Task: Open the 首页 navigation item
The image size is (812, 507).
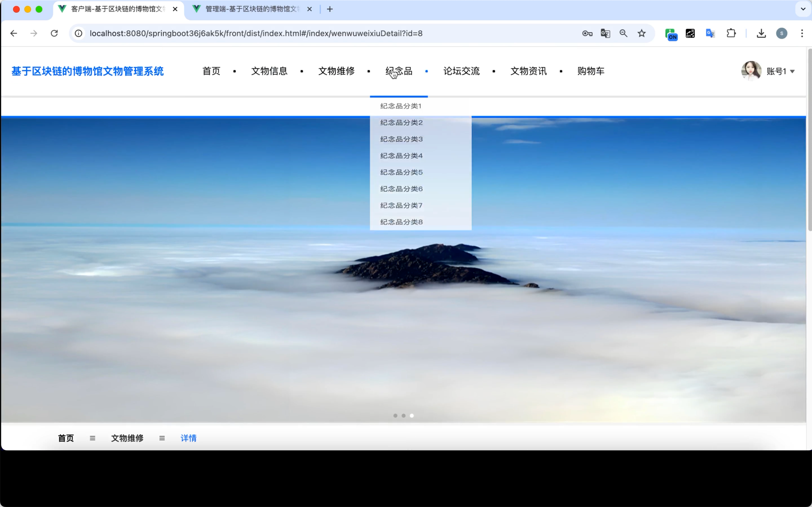Action: point(212,71)
